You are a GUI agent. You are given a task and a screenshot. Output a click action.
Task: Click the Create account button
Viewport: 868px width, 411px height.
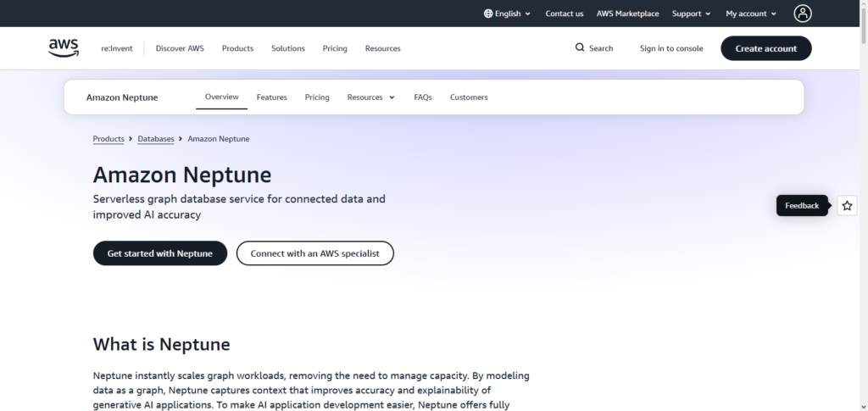[x=766, y=48]
